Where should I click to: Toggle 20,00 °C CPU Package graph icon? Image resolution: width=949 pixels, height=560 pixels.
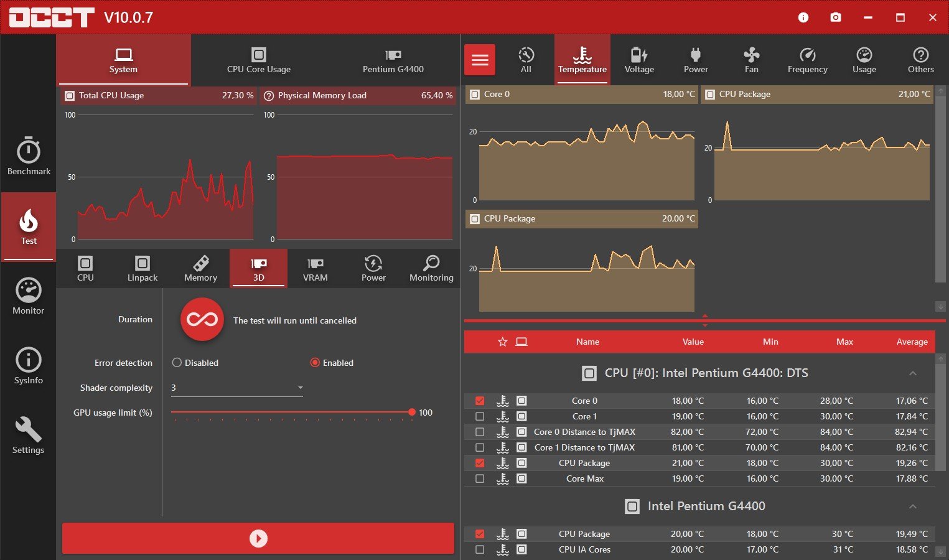[x=475, y=219]
